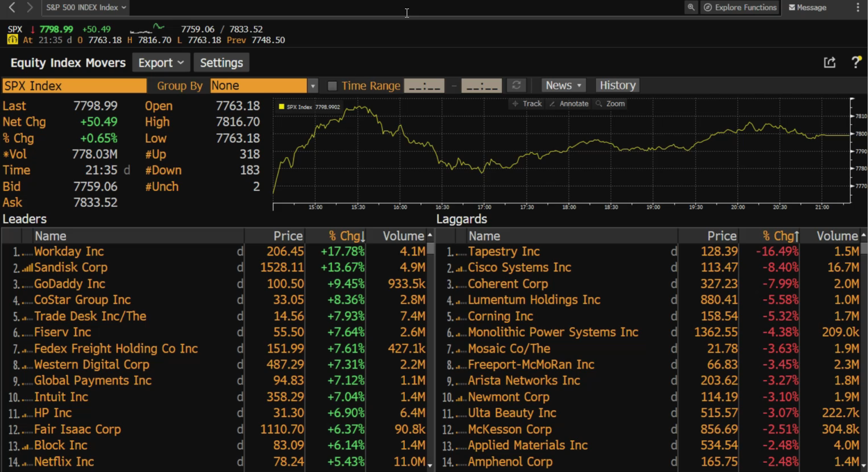Enable the Time Range checkbox
The image size is (868, 472).
click(x=333, y=86)
